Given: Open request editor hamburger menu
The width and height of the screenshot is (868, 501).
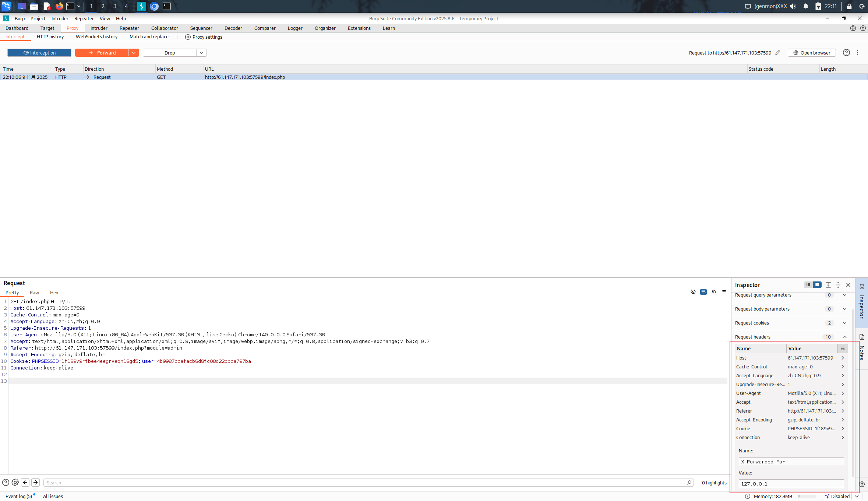Looking at the screenshot, I should [x=724, y=292].
